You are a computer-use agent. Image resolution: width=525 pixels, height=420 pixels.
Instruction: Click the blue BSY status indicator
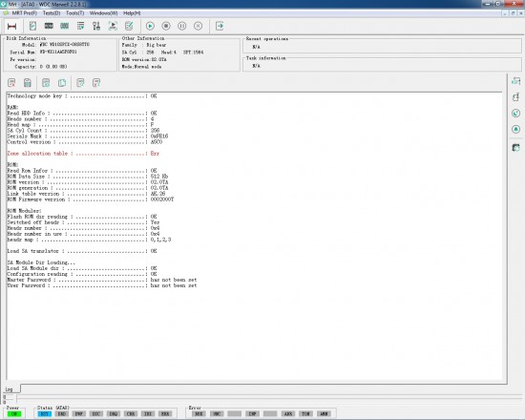point(45,413)
